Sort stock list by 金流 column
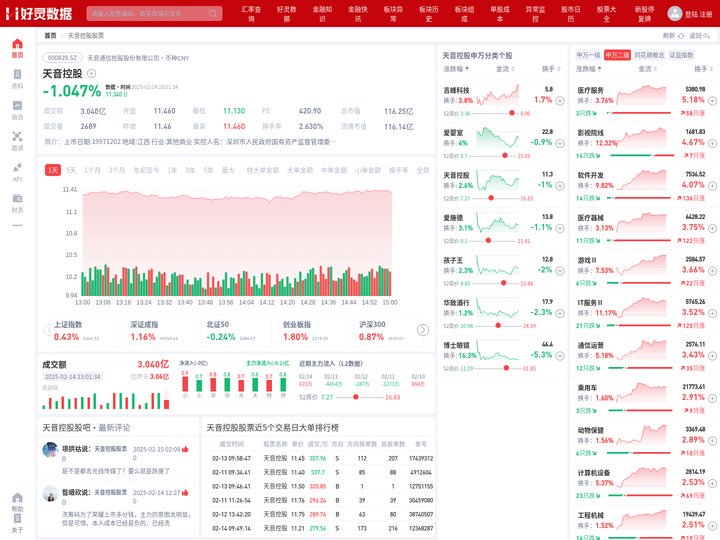The image size is (720, 540). click(505, 69)
